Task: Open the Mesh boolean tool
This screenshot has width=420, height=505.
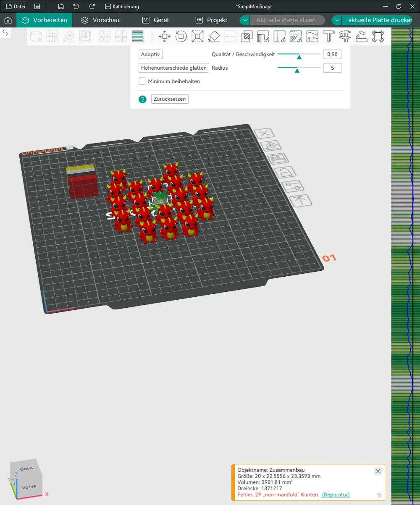Action: [x=247, y=37]
